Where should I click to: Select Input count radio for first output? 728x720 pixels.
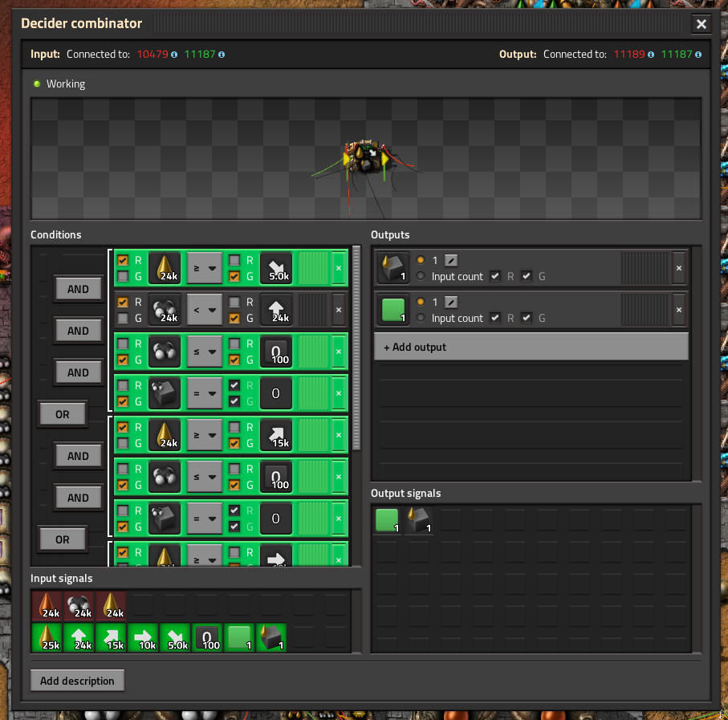(421, 276)
